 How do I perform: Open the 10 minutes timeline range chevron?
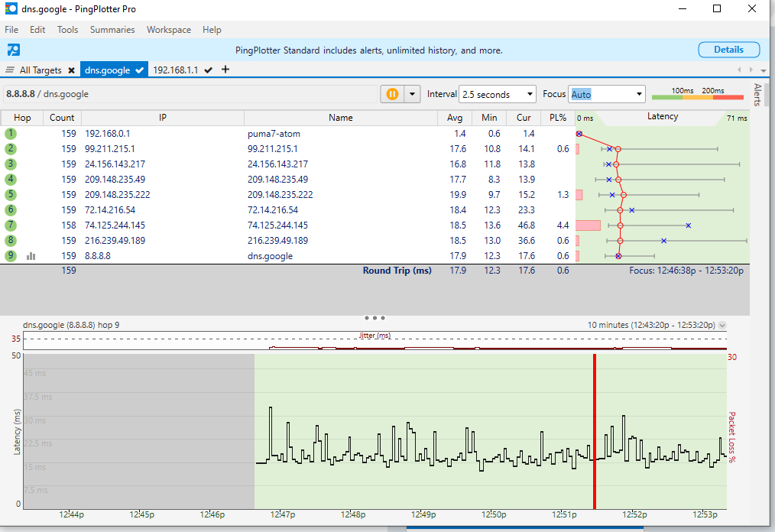point(722,326)
